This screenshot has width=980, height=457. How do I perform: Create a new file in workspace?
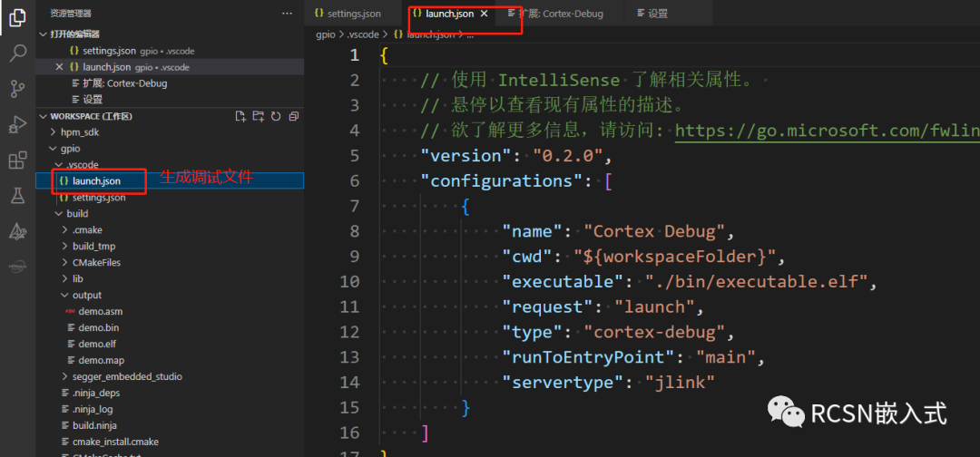click(x=240, y=116)
